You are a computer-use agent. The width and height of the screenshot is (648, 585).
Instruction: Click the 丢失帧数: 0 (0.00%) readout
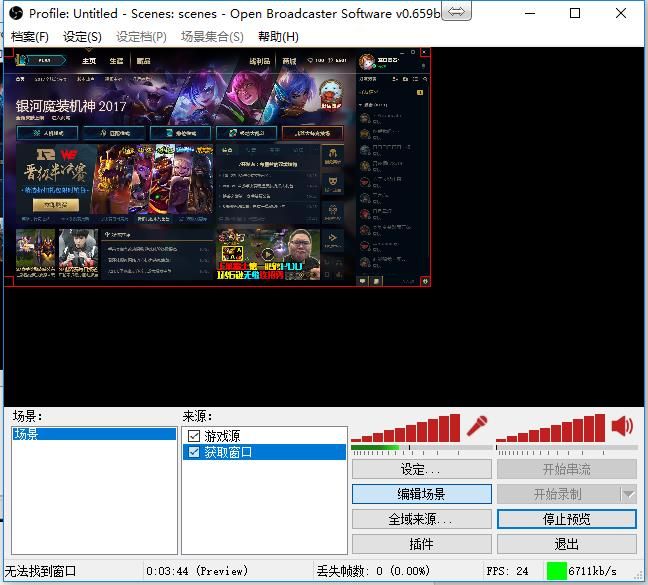(373, 571)
